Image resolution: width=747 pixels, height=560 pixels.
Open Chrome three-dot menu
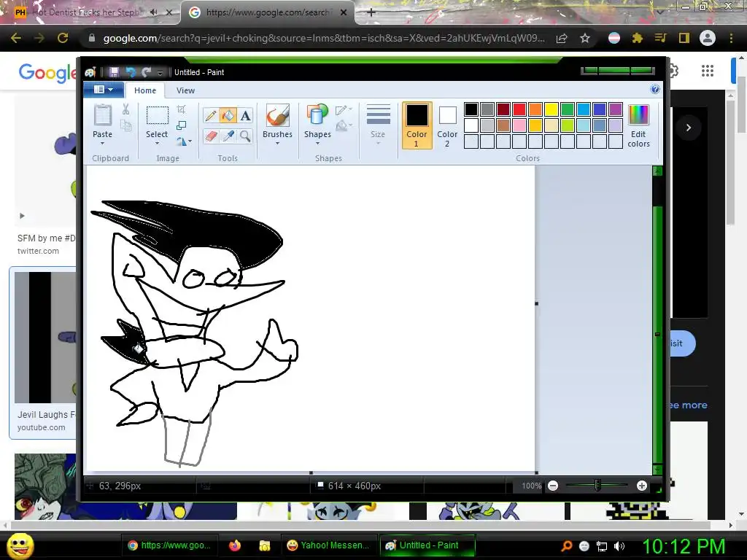pyautogui.click(x=731, y=38)
